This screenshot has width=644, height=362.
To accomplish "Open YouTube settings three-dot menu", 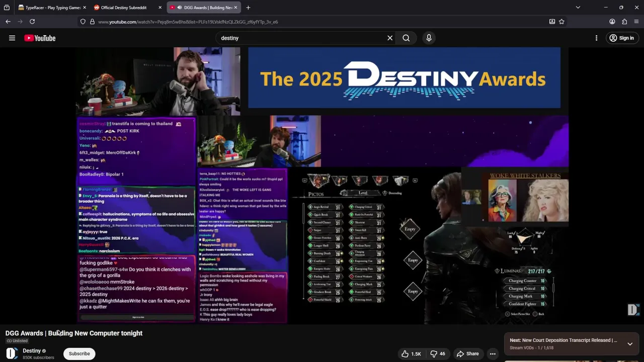I will click(x=596, y=38).
